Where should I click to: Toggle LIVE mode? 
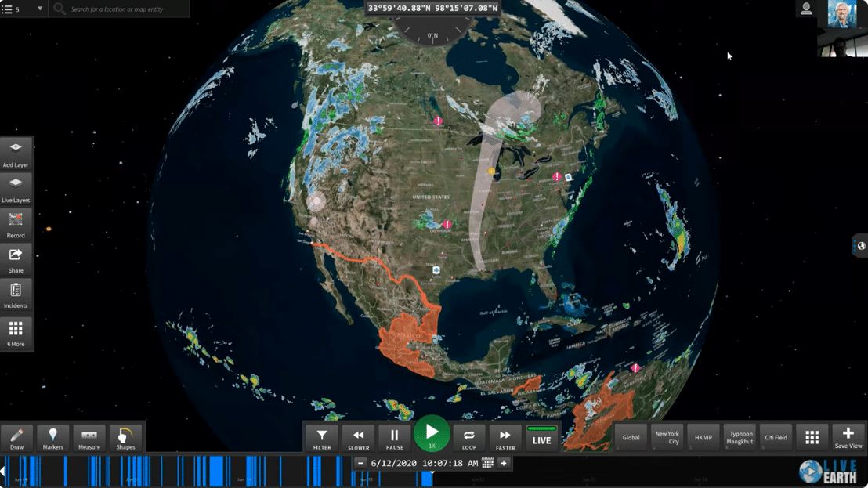pos(541,438)
